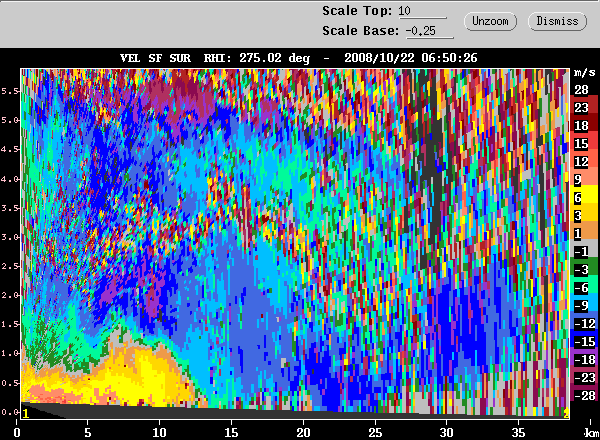Click the Unzoom button
This screenshot has height=440, width=600.
click(x=492, y=20)
